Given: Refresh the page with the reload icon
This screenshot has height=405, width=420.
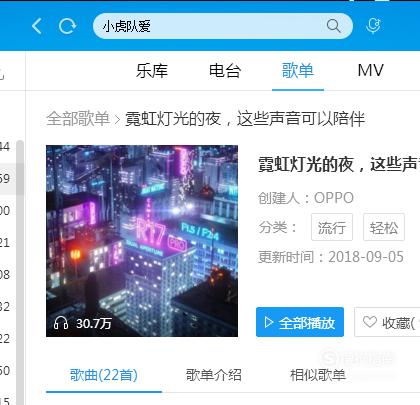Looking at the screenshot, I should (x=67, y=26).
